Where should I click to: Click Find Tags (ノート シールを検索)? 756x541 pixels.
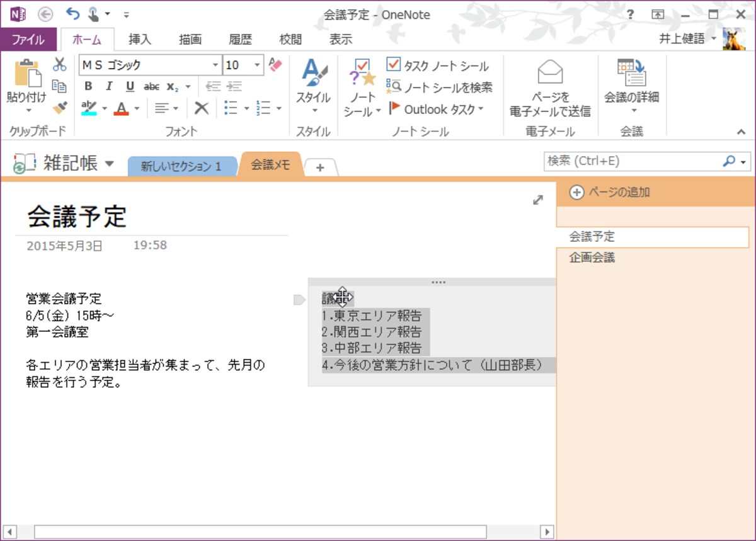(439, 88)
